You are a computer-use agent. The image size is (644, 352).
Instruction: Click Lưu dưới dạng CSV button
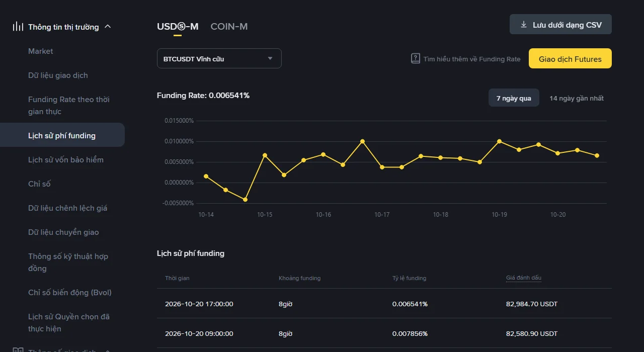[x=560, y=24]
